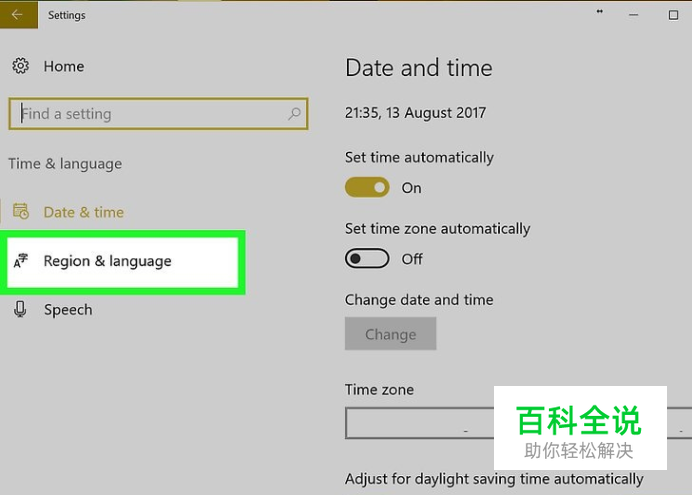
Task: Click the Home label in sidebar
Action: pyautogui.click(x=64, y=67)
